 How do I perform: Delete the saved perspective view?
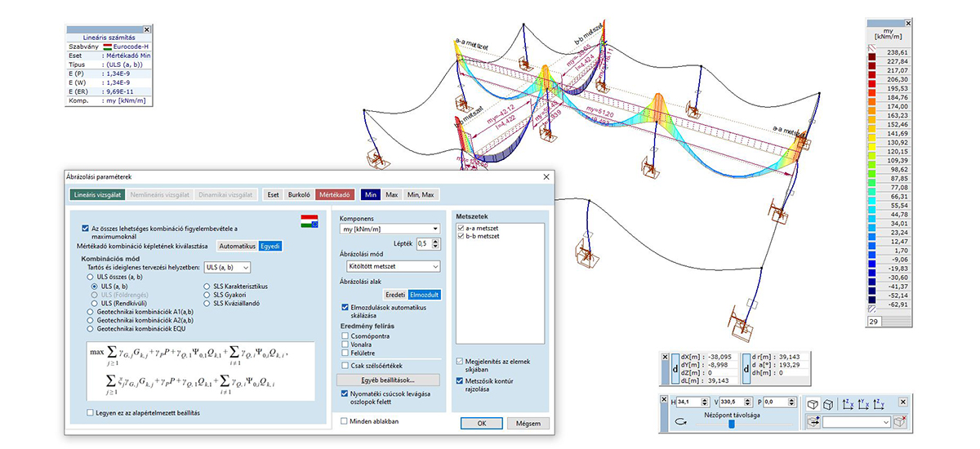[x=902, y=422]
